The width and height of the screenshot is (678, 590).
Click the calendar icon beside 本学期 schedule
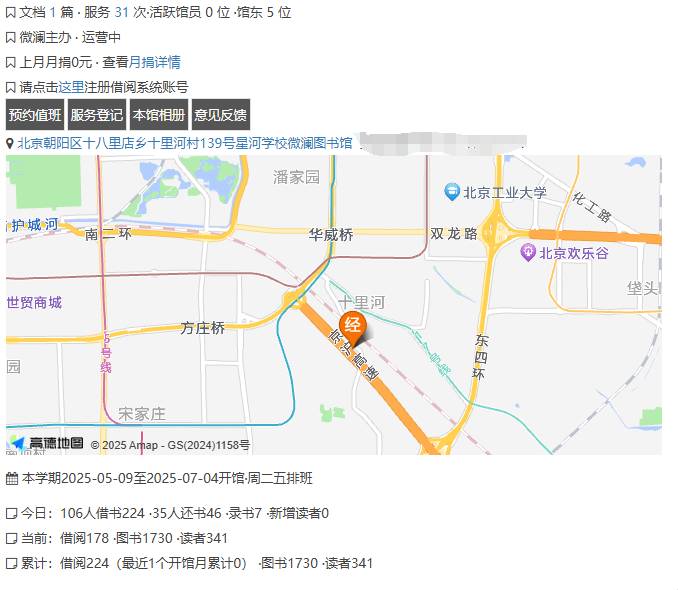(12, 479)
